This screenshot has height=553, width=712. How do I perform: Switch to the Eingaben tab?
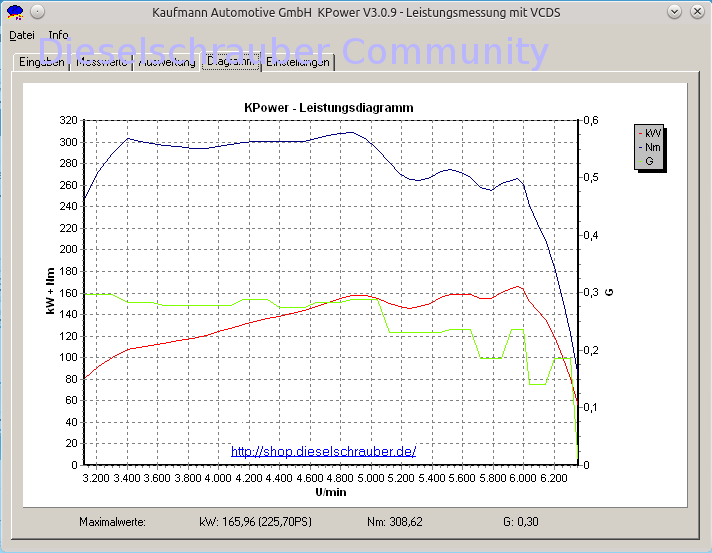click(41, 62)
